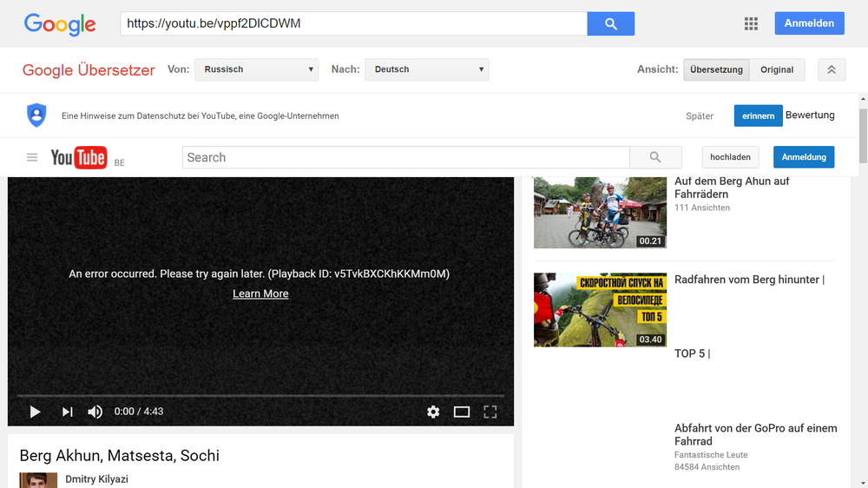Enter fullscreen mode

[x=490, y=412]
